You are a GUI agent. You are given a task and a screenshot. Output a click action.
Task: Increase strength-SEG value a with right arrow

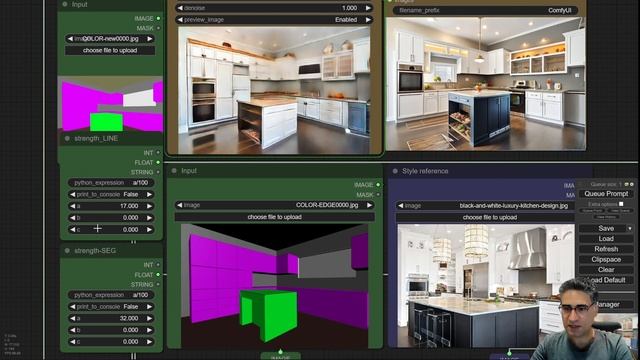(x=149, y=318)
